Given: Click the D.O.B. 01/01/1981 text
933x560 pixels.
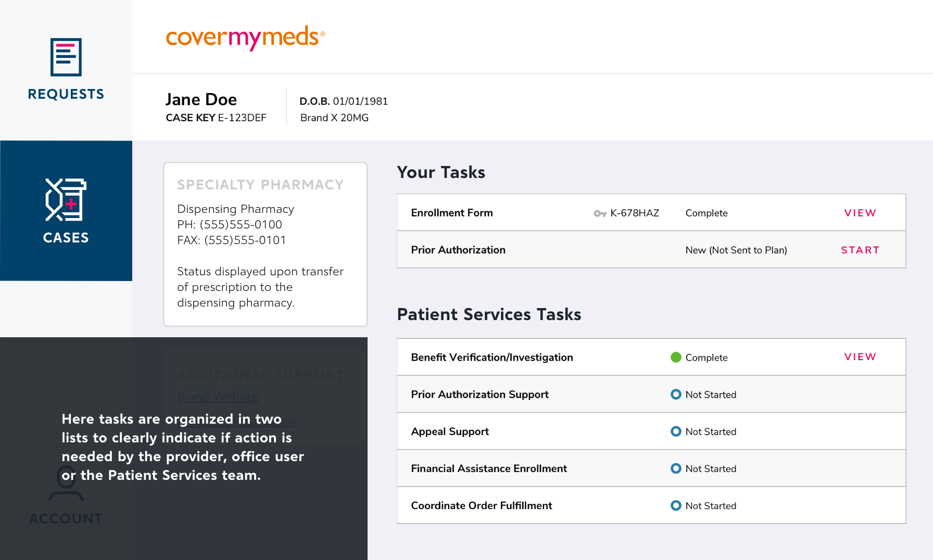Looking at the screenshot, I should pos(344,101).
